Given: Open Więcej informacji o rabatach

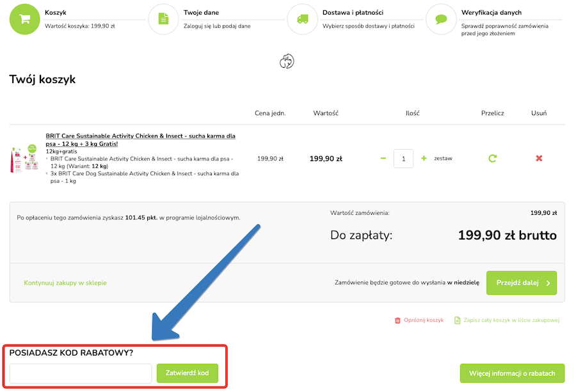Looking at the screenshot, I should coord(512,373).
